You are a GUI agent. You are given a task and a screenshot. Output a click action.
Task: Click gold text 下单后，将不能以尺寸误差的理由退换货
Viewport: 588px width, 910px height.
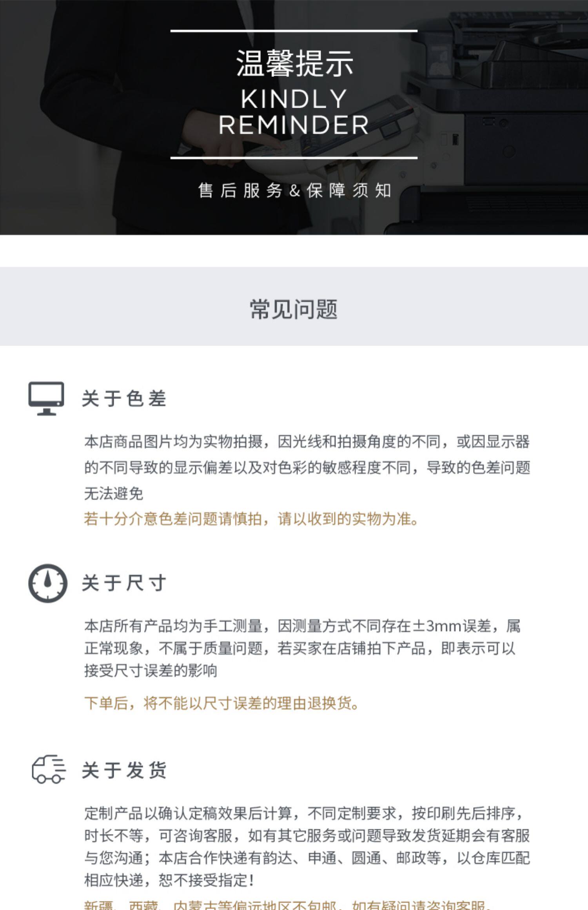coord(221,703)
